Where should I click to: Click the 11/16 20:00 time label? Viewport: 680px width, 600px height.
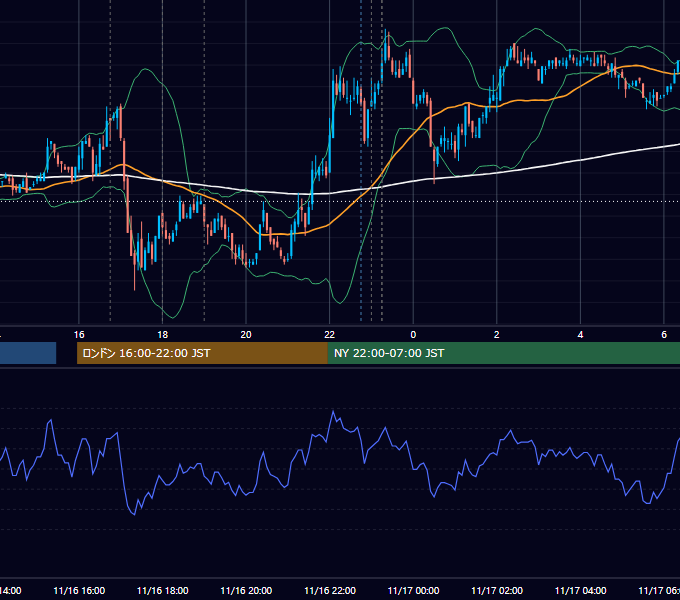point(246,591)
